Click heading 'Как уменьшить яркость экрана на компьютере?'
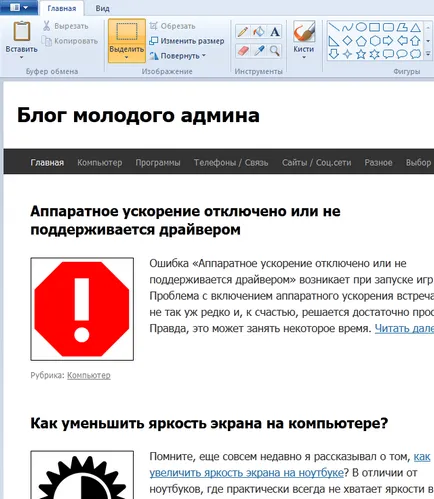The height and width of the screenshot is (499, 434). [209, 423]
